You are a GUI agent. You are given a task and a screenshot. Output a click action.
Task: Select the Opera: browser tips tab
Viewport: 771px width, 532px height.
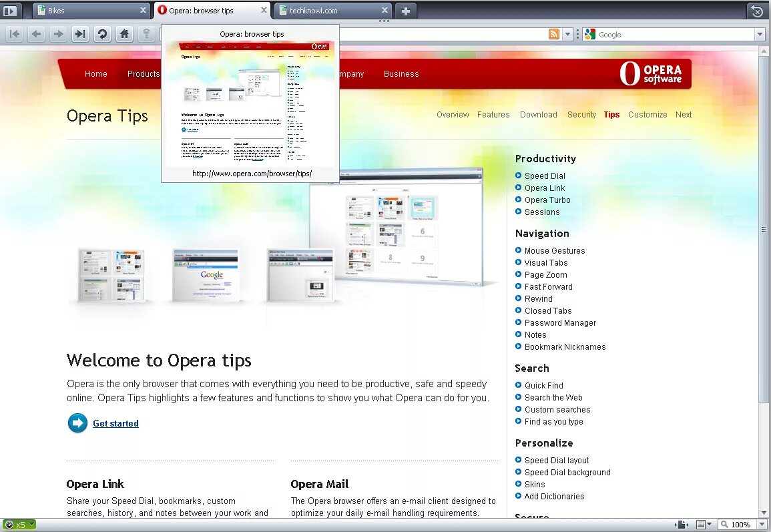click(x=212, y=10)
